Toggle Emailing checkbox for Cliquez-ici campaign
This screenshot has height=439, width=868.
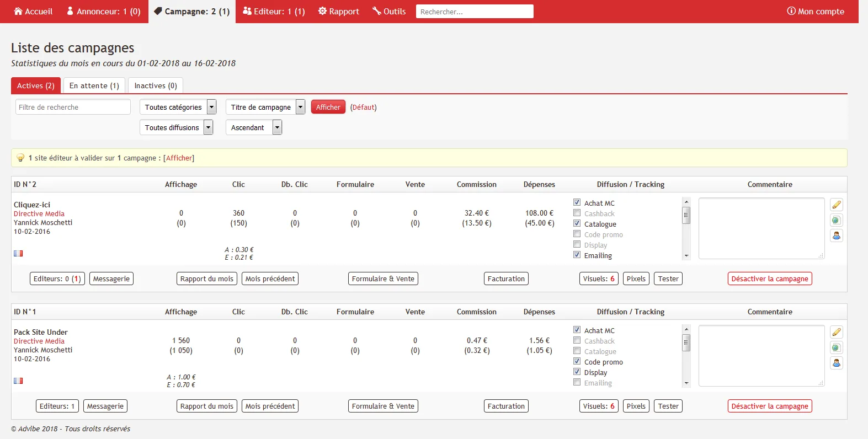(x=577, y=255)
